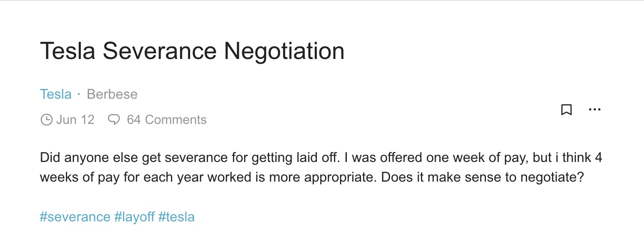The width and height of the screenshot is (644, 247).
Task: Open the #severance hashtag
Action: coord(75,217)
